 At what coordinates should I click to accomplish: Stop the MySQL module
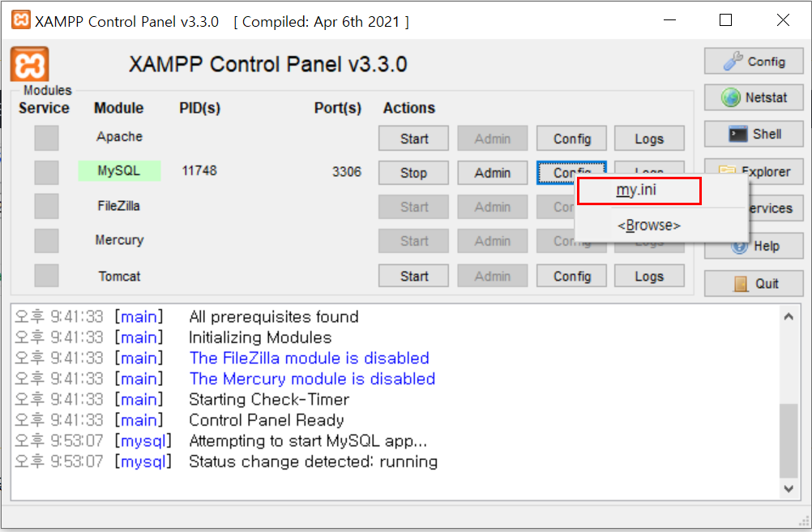(x=413, y=173)
